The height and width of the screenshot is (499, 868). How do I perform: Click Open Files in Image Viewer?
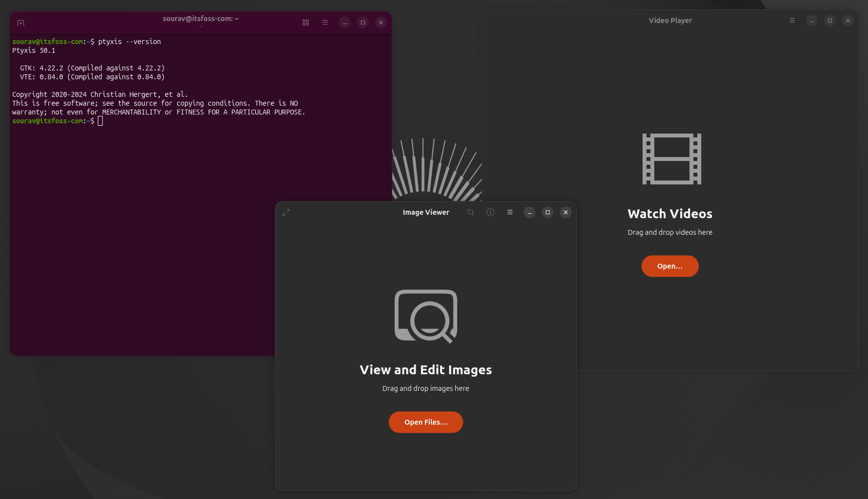coord(425,422)
